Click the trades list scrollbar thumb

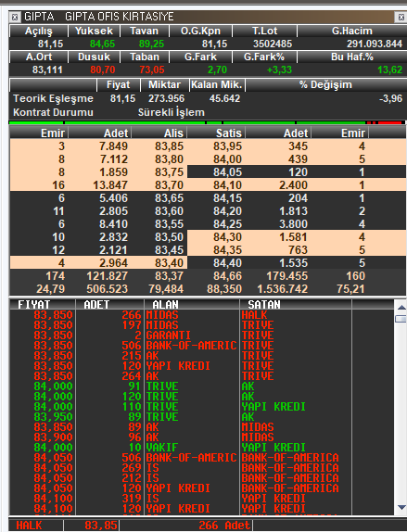tap(401, 319)
